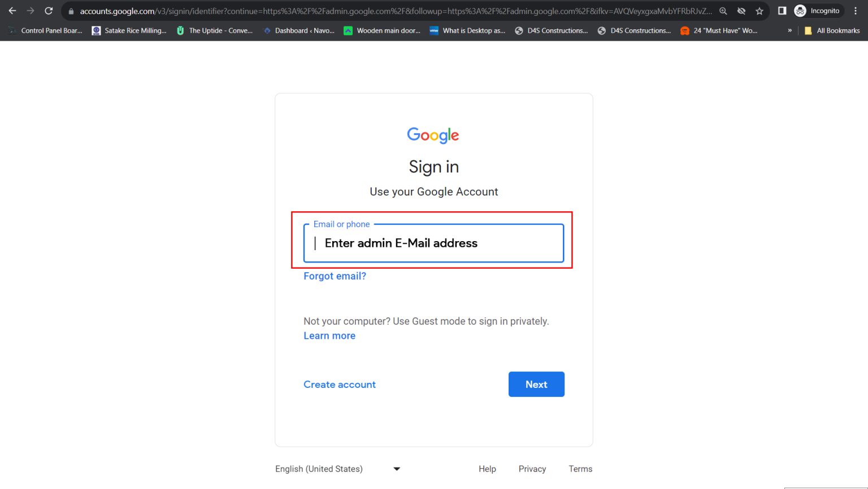Image resolution: width=868 pixels, height=489 pixels.
Task: Click the Incognito profile avatar
Action: coord(800,10)
